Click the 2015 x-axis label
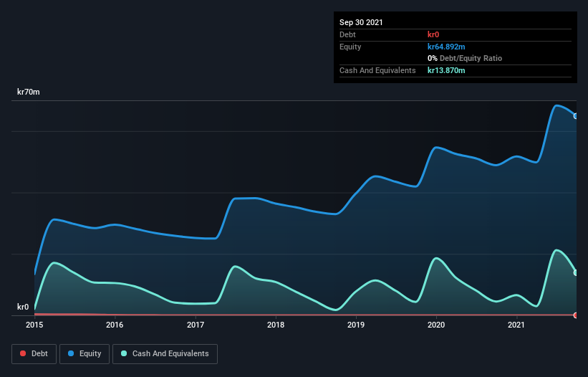588x377 pixels. click(34, 325)
